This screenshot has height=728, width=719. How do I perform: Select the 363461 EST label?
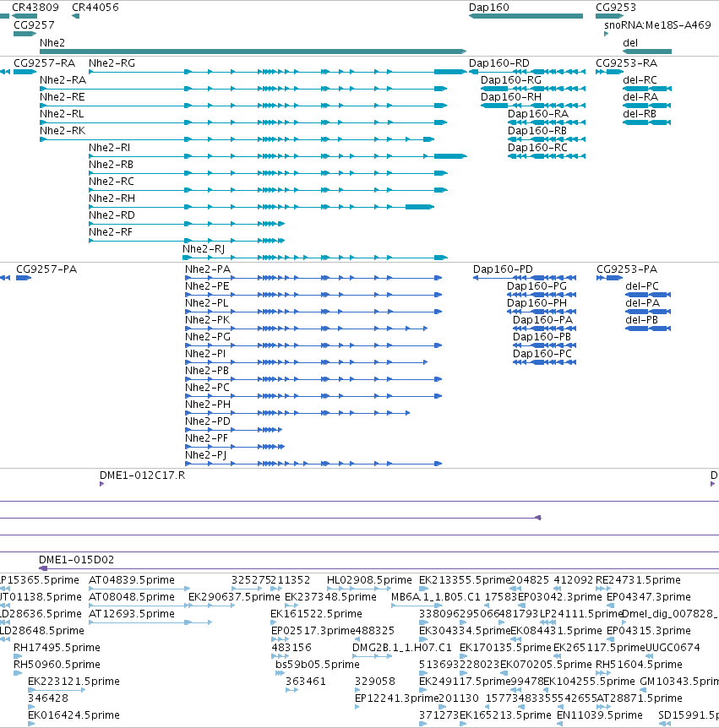pos(306,681)
